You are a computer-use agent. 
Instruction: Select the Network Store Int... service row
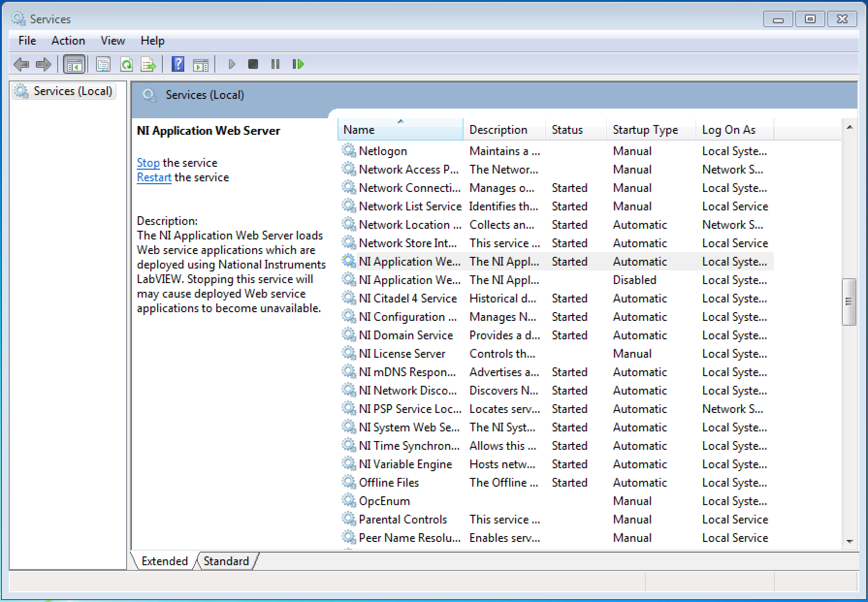(x=557, y=243)
